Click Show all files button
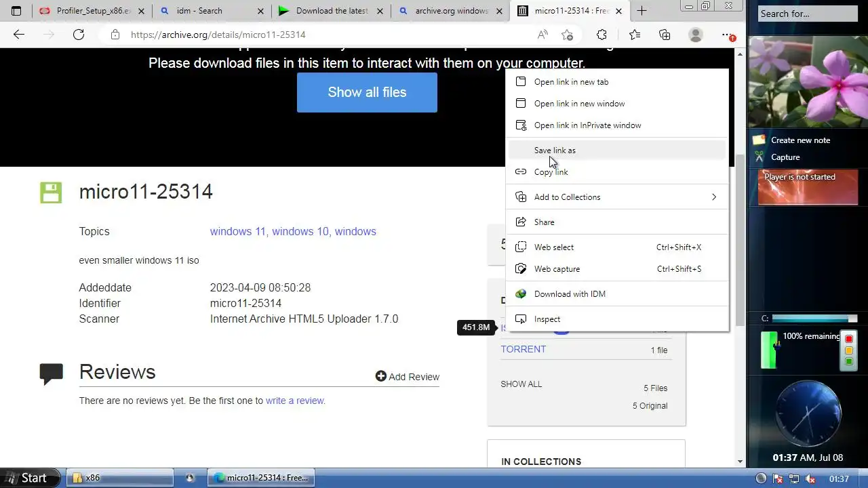The height and width of the screenshot is (488, 868). (x=367, y=92)
